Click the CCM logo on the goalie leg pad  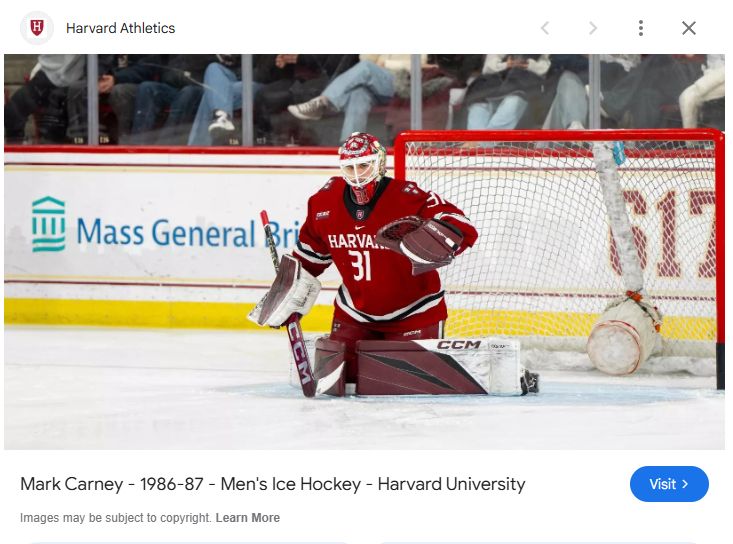pyautogui.click(x=458, y=345)
